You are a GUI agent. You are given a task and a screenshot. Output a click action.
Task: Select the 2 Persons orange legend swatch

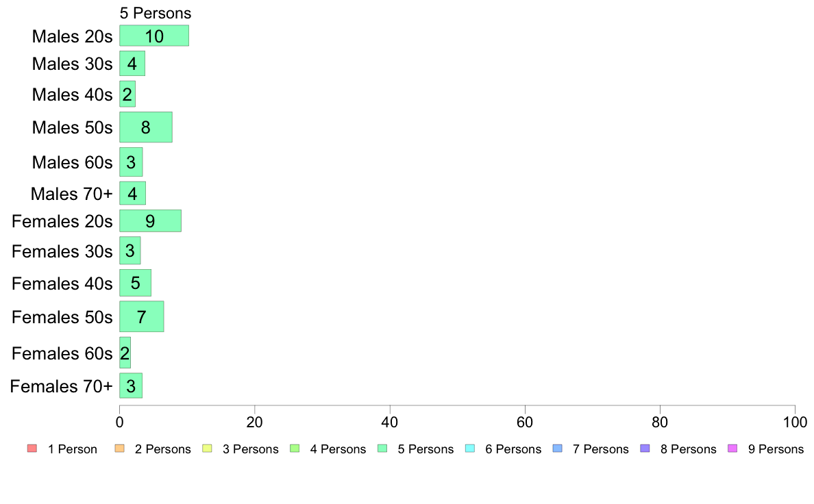click(119, 449)
